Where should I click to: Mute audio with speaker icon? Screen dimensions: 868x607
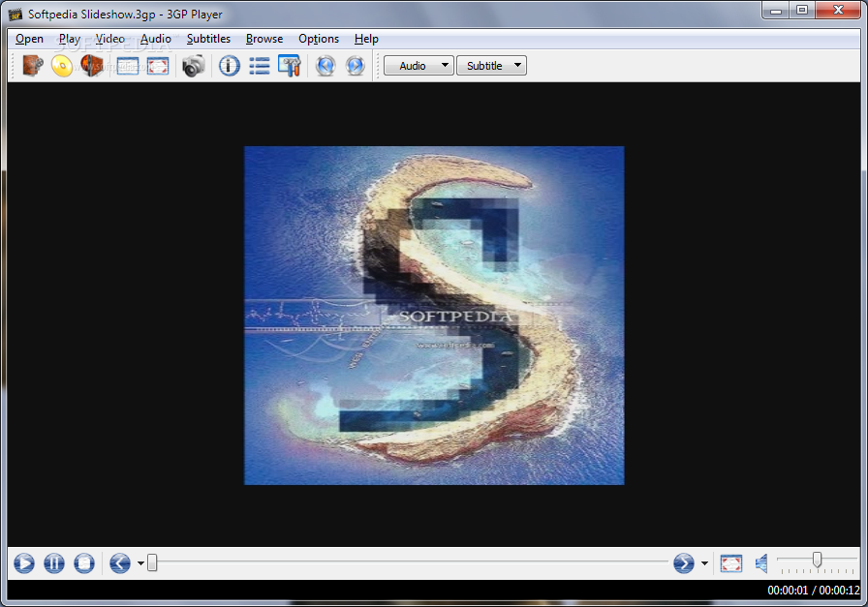point(761,563)
